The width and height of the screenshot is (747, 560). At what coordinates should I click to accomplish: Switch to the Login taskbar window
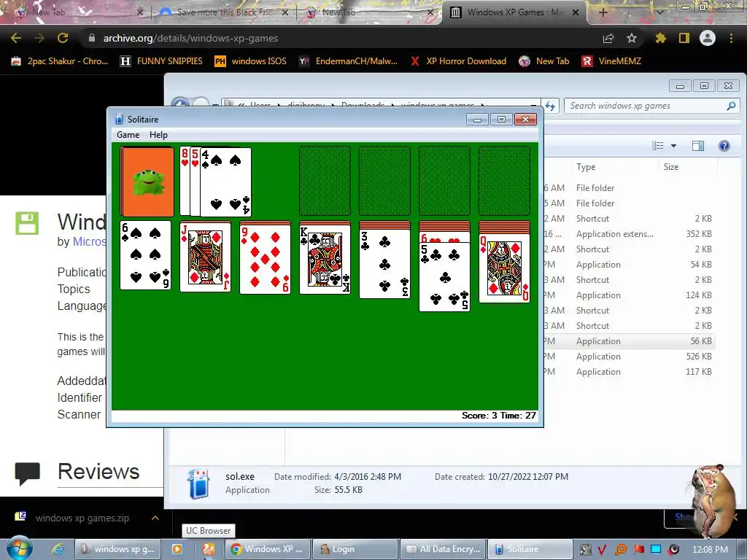tap(355, 549)
